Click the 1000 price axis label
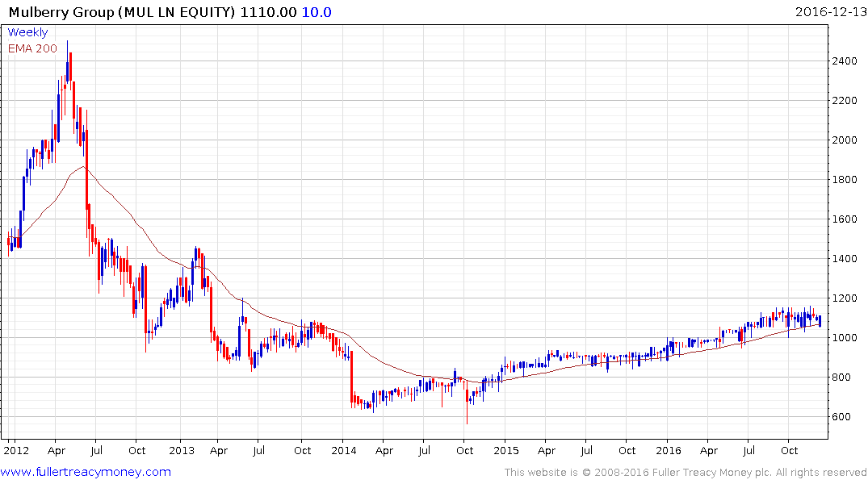The image size is (868, 484). point(845,337)
